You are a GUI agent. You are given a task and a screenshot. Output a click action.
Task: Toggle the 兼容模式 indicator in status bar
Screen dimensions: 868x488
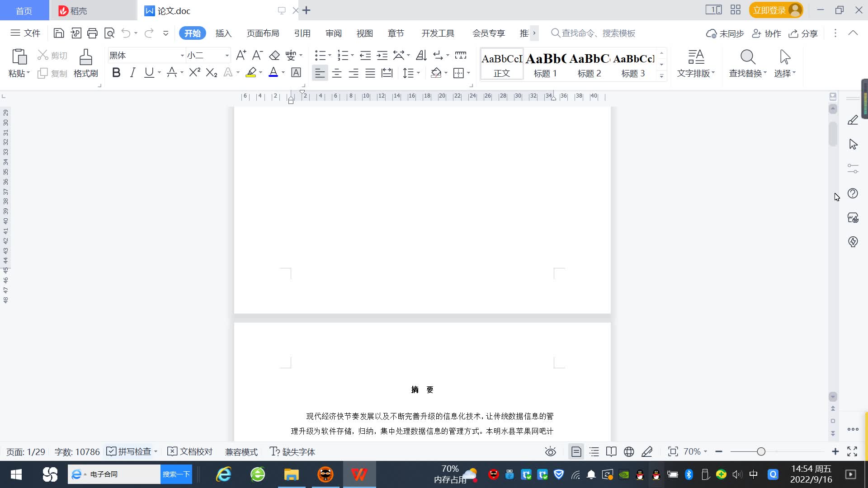point(241,451)
